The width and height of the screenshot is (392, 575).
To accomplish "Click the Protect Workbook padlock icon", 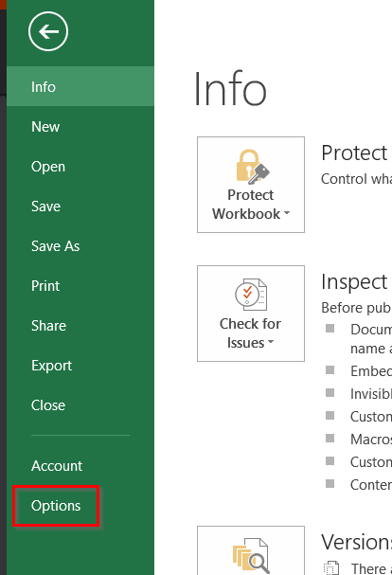I will point(253,167).
